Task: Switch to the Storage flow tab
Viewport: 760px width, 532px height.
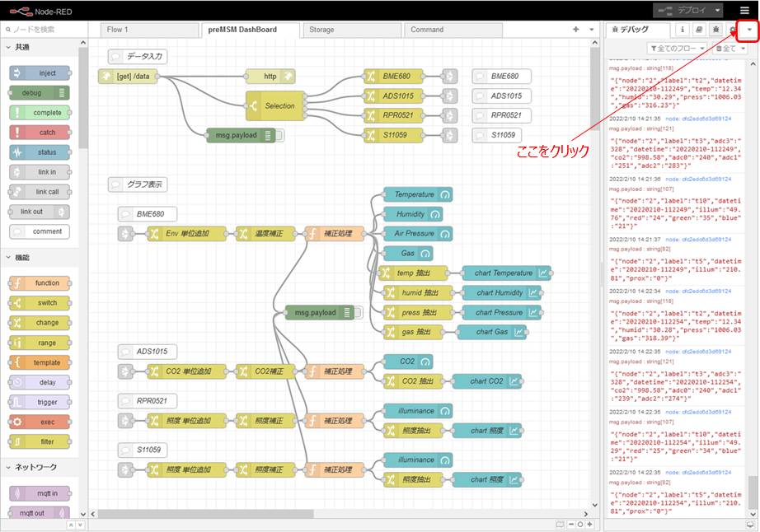Action: coord(321,30)
